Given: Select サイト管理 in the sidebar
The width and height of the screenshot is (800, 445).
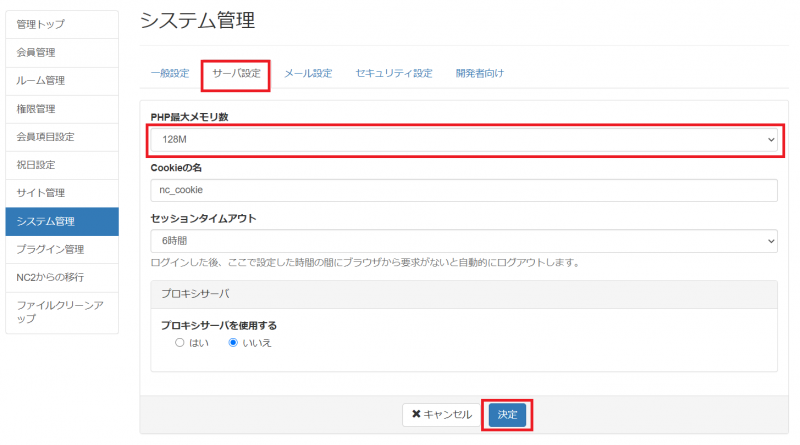Looking at the screenshot, I should pos(62,192).
